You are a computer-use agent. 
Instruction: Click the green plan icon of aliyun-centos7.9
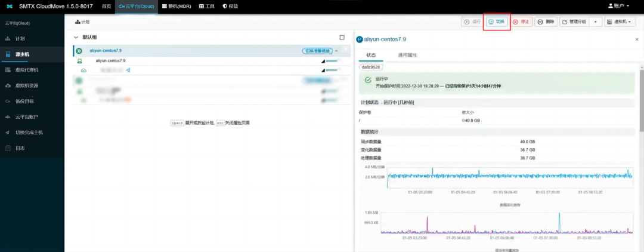click(79, 51)
